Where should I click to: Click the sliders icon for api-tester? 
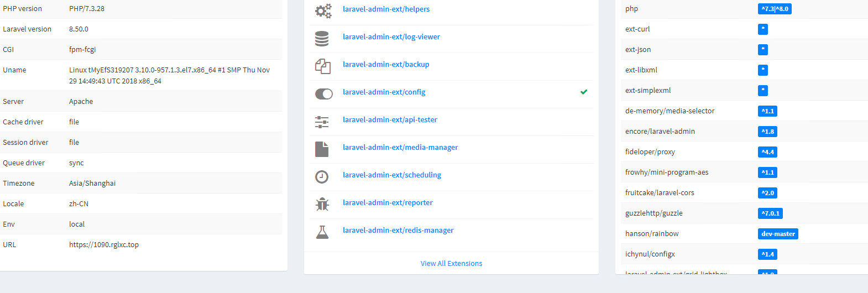(x=322, y=122)
